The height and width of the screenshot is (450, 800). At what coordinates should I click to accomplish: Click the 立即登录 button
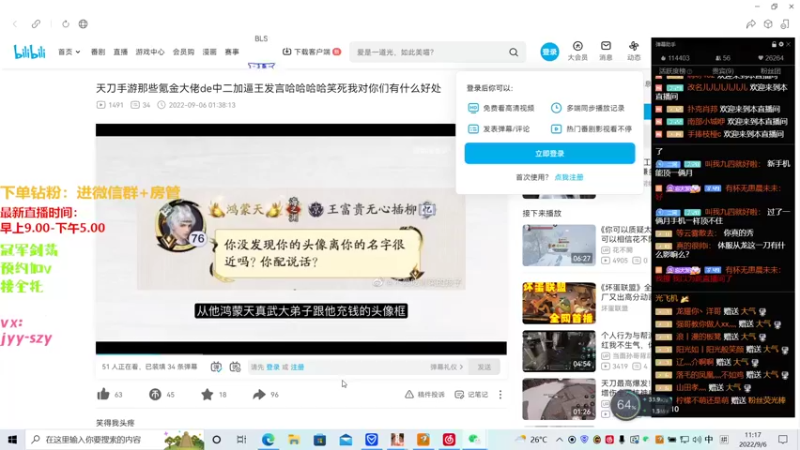click(549, 154)
